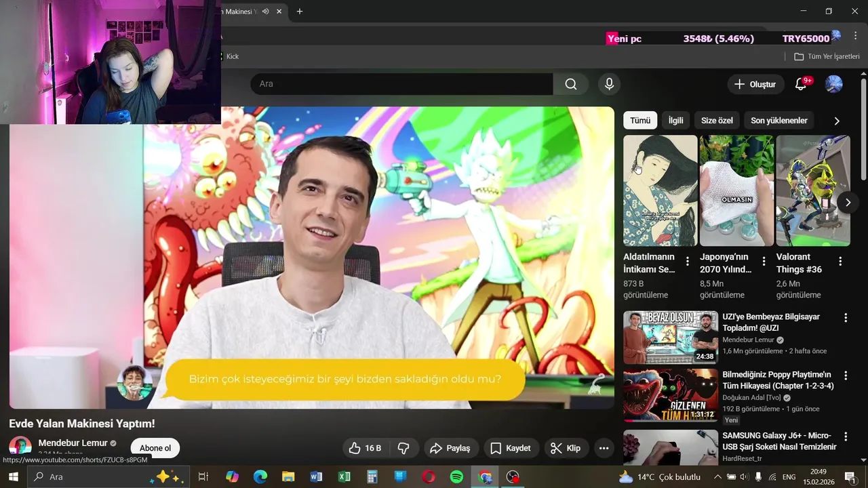Click the Doğukan Adal [Tvo] channel name
Viewport: 868px width, 488px height.
tap(752, 398)
